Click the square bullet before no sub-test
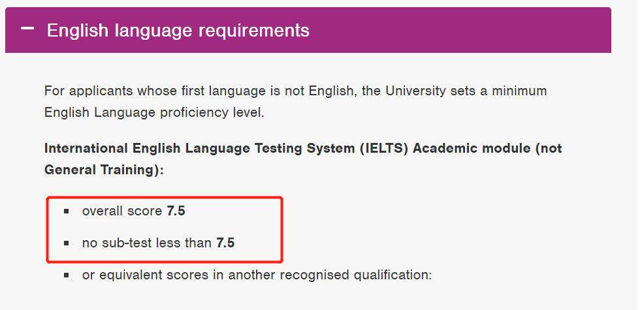 click(67, 243)
